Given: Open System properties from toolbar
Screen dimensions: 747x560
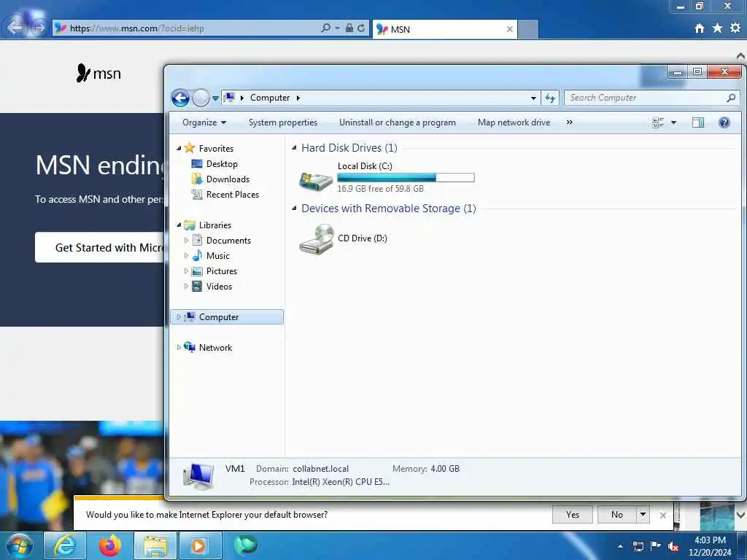Looking at the screenshot, I should (x=283, y=122).
